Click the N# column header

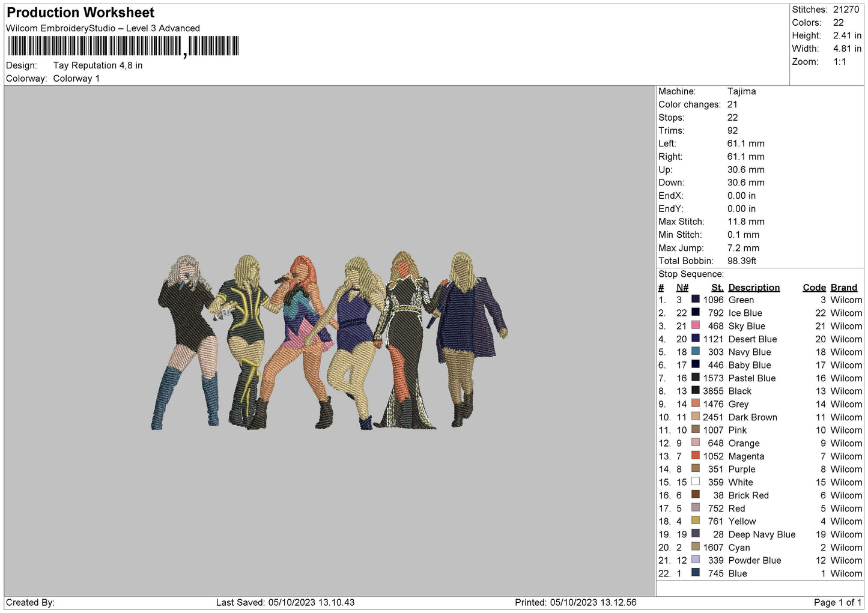[x=682, y=288]
